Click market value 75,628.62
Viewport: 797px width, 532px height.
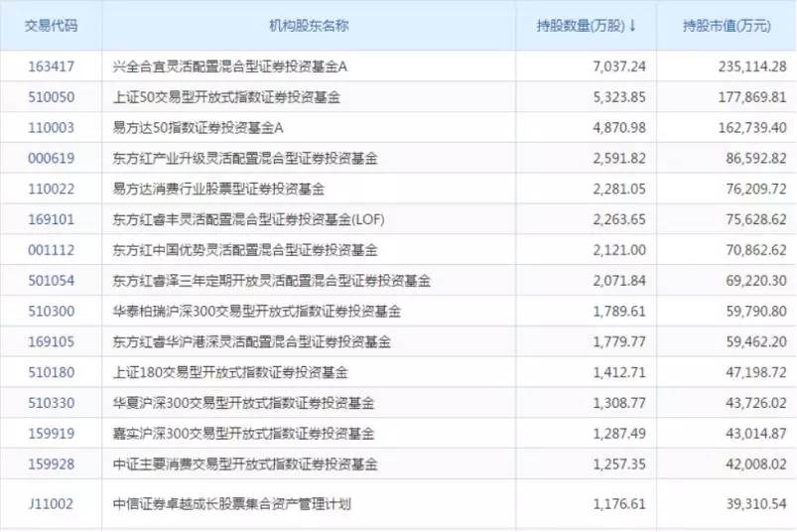756,219
